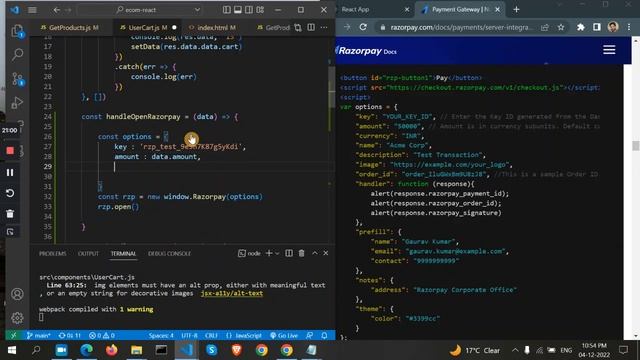Open Customize Layout in VS Code title bar

(x=260, y=9)
